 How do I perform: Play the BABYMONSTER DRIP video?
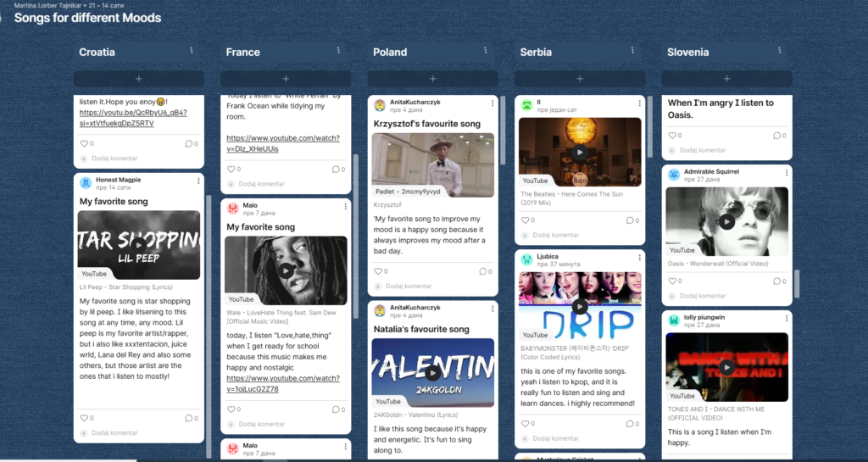point(580,306)
